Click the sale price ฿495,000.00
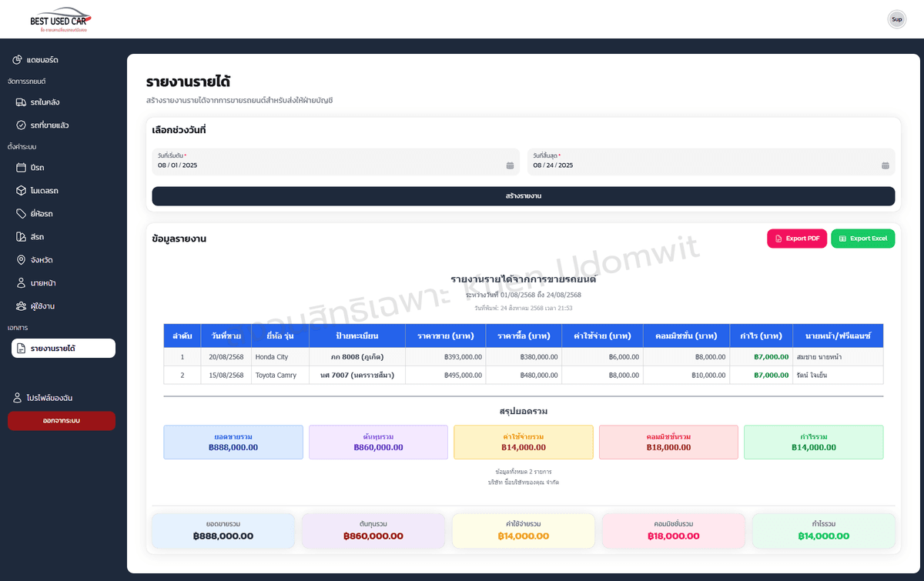Viewport: 924px width, 581px height. [463, 376]
